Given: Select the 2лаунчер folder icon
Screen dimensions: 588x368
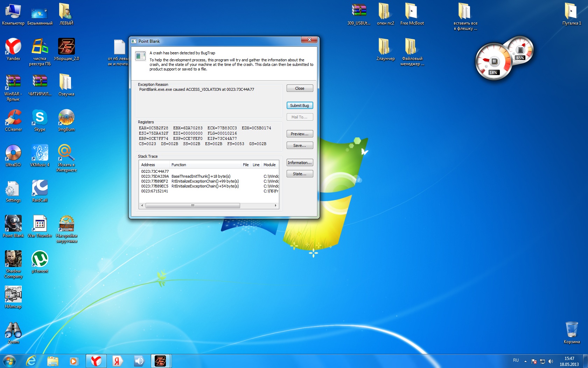Looking at the screenshot, I should pyautogui.click(x=385, y=49).
